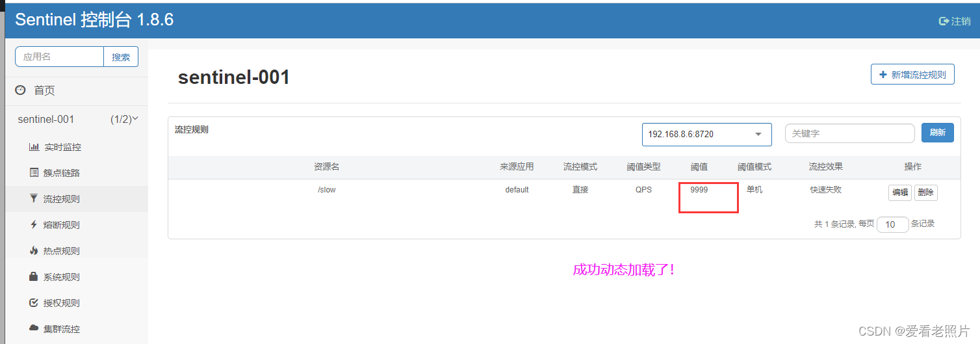The width and height of the screenshot is (980, 344).
Task: Go to 熔断规则 page
Action: point(62,225)
